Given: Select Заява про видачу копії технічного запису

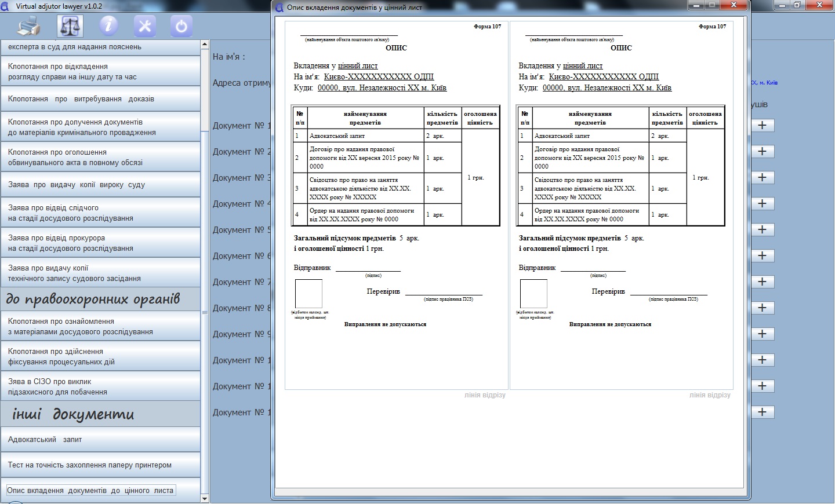Looking at the screenshot, I should click(100, 273).
